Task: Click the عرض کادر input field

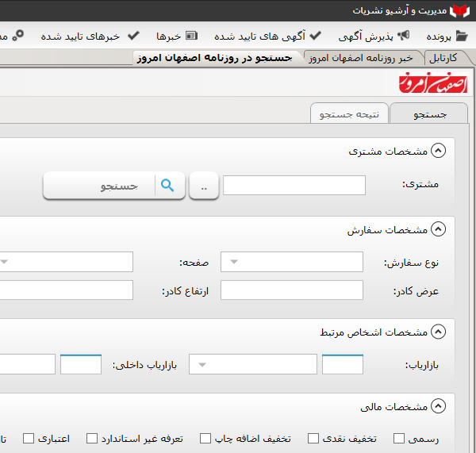Action: 292,290
